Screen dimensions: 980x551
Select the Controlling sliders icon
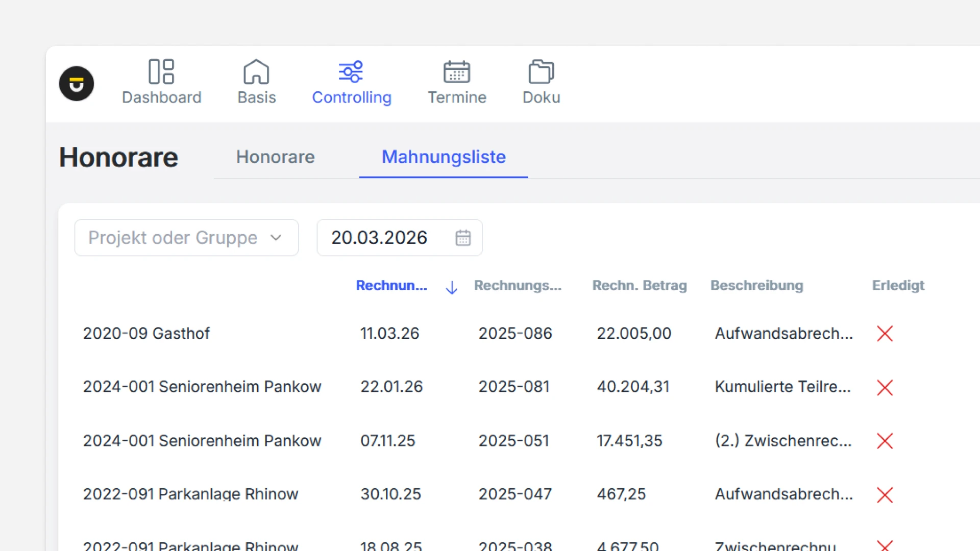pyautogui.click(x=351, y=71)
